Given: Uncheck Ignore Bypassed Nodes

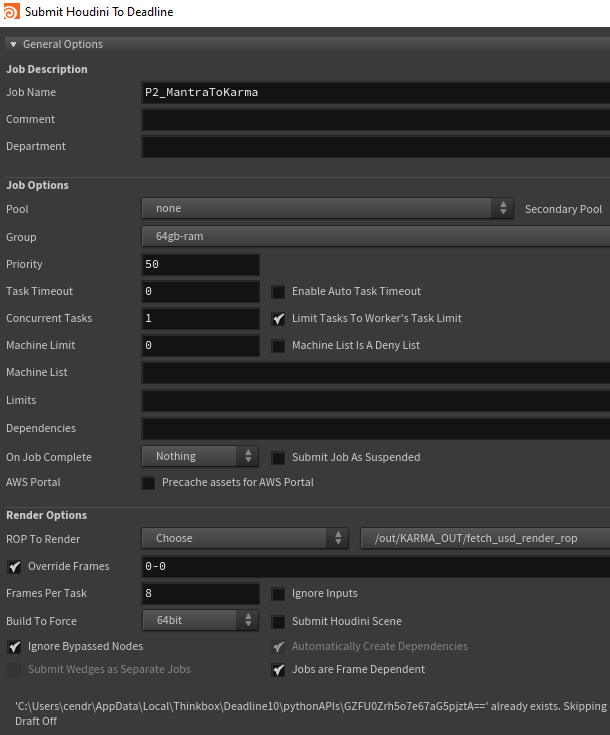Looking at the screenshot, I should [14, 647].
